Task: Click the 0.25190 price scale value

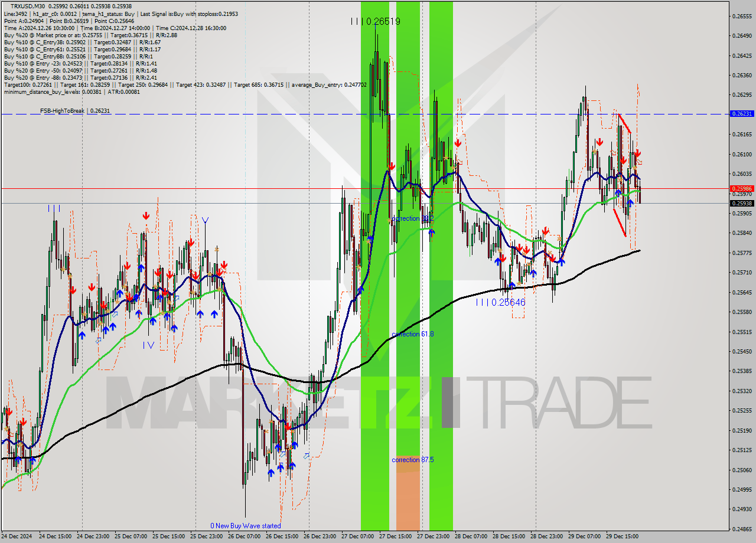Action: [742, 430]
